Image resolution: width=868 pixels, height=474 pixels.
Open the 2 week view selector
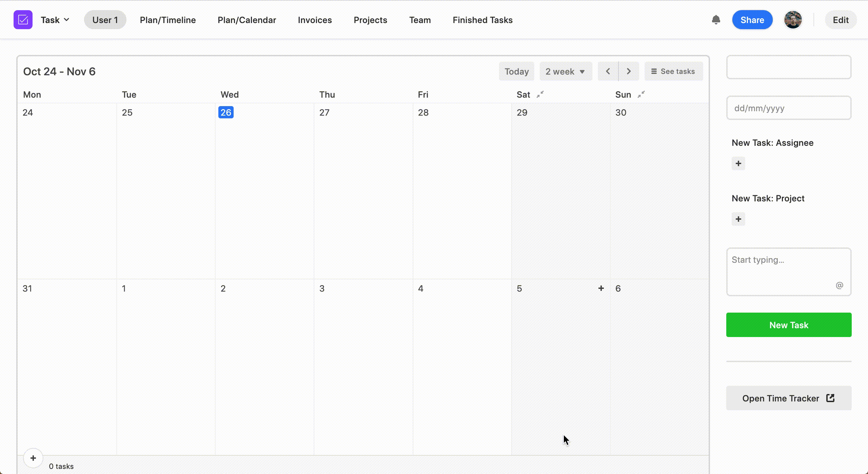pyautogui.click(x=565, y=71)
